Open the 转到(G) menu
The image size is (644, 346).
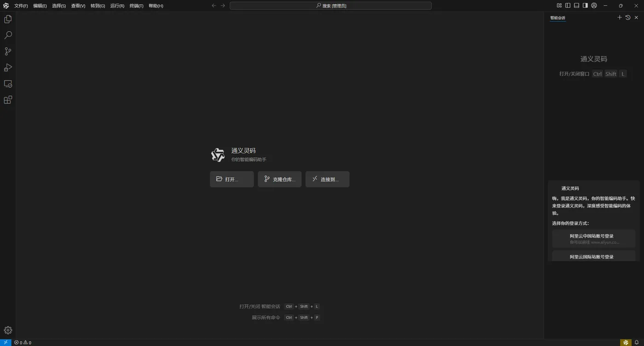98,6
